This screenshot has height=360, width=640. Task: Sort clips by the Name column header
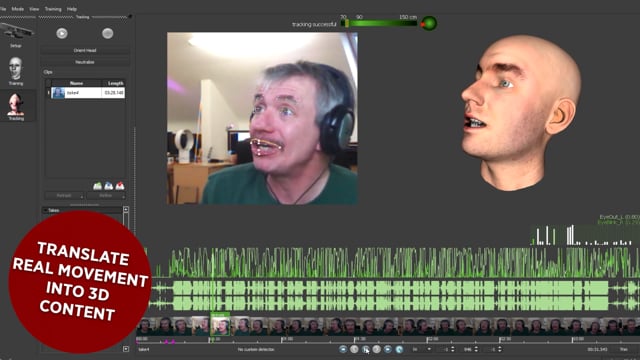click(x=76, y=83)
